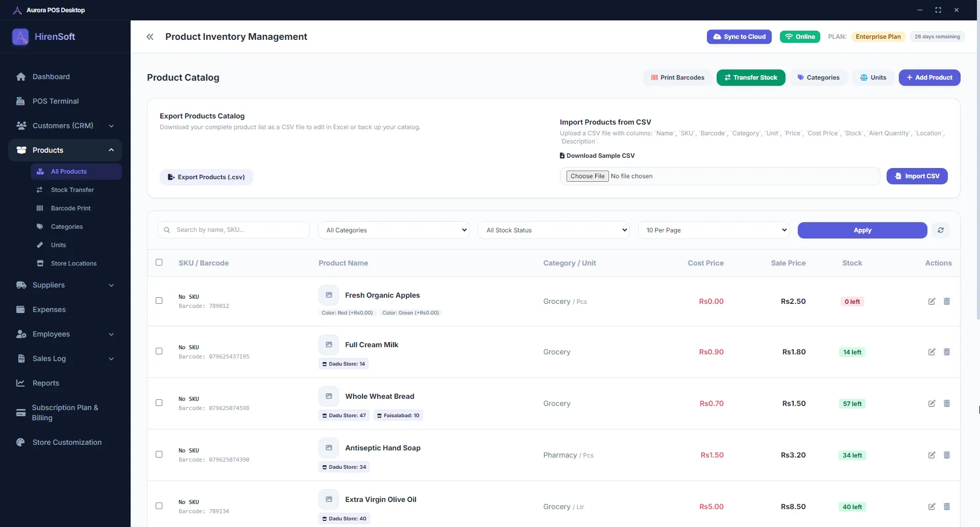Screen dimensions: 980x527
Task: Open Store Customization page
Action: 65,442
